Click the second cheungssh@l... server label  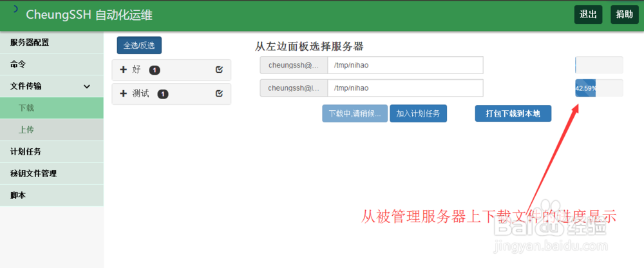(x=294, y=88)
